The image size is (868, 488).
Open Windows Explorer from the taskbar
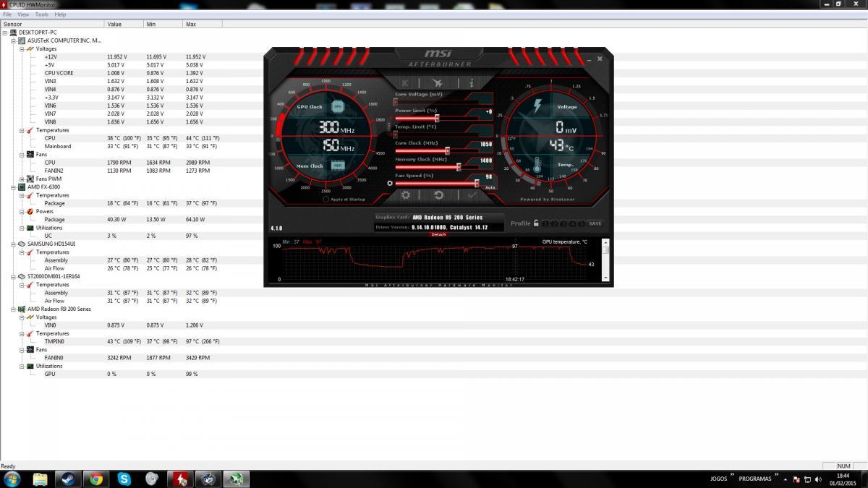[x=40, y=479]
